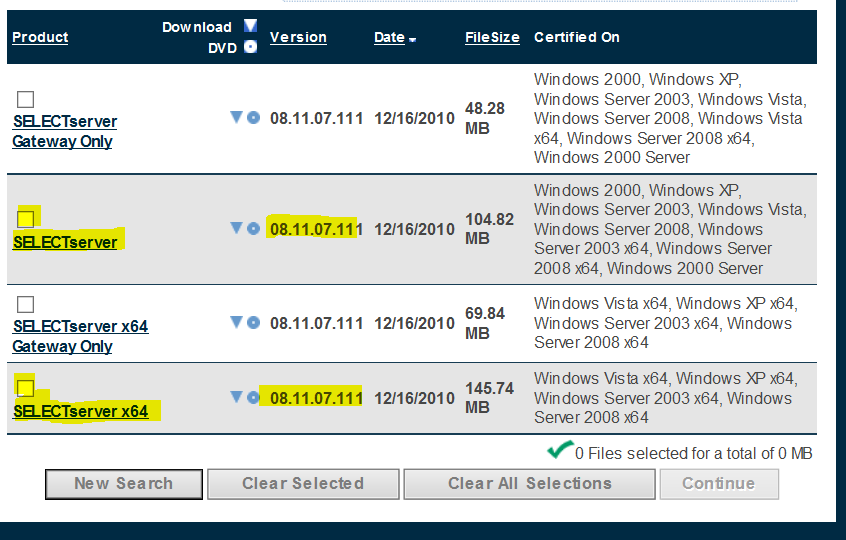Sort table by Product column

pos(40,37)
